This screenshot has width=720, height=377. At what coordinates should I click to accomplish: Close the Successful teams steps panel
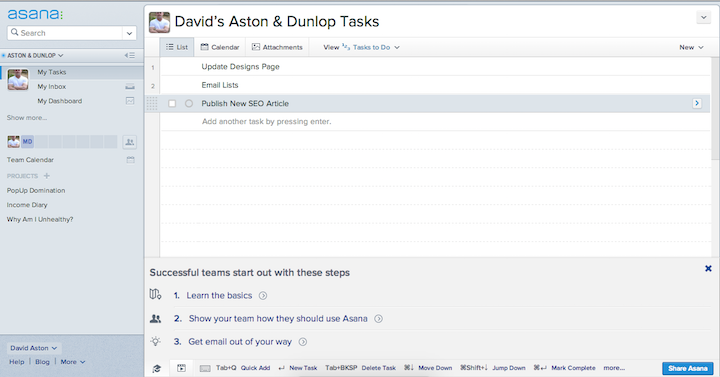[708, 269]
